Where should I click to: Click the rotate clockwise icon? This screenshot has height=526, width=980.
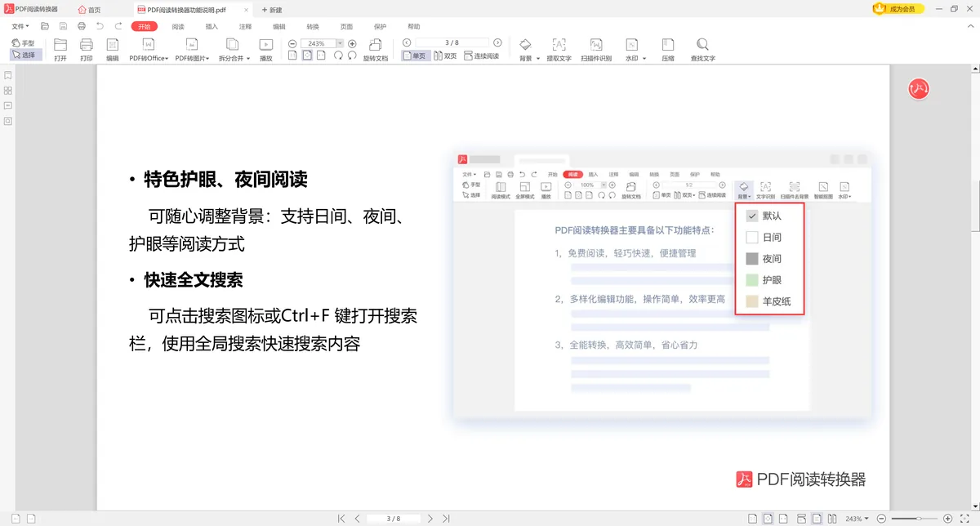coord(338,56)
